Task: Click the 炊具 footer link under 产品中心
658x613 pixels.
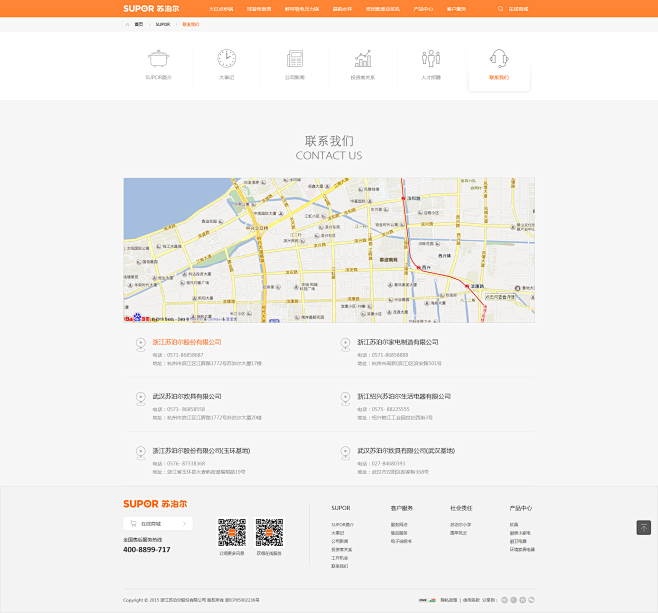Action: coord(514,524)
